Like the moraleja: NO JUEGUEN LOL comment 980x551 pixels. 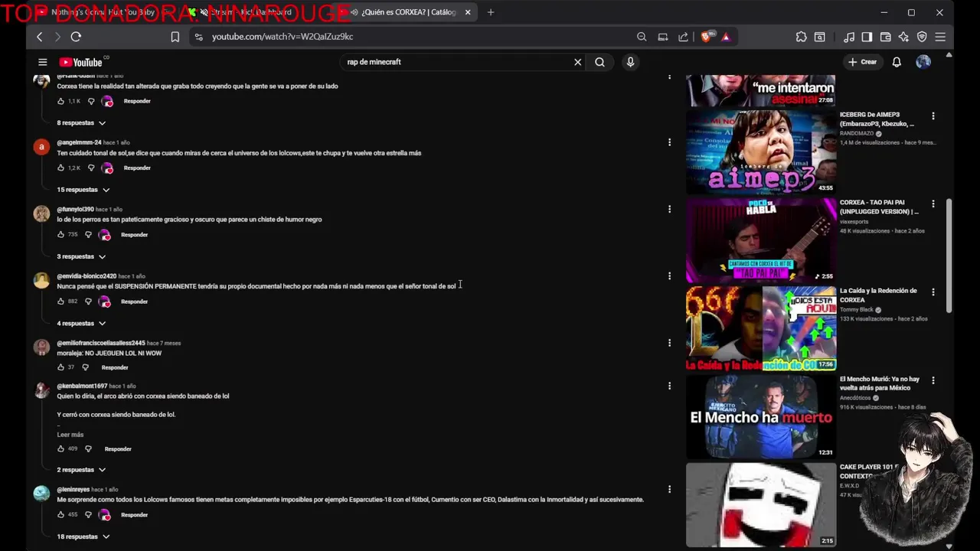(61, 367)
